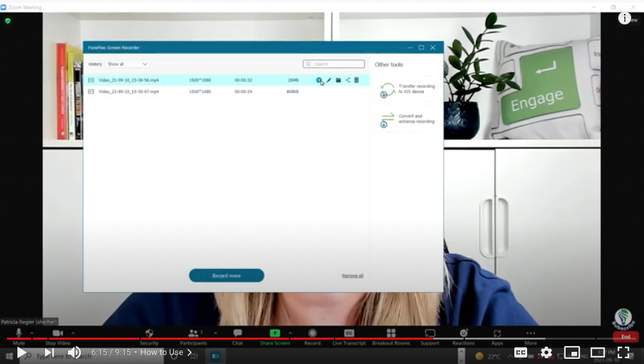Enter YouTube full screen
The width and height of the screenshot is (644, 364).
(623, 352)
